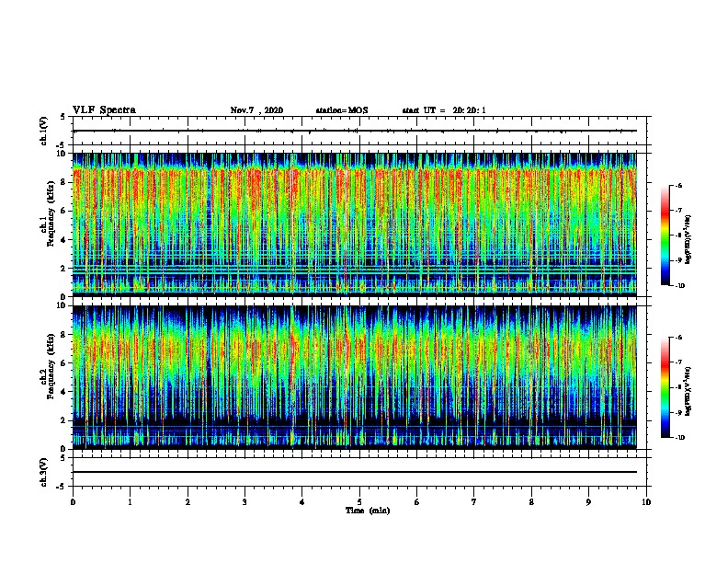The height and width of the screenshot is (563, 728).
Task: Click the "7" tick label on time axis
Action: (x=474, y=502)
